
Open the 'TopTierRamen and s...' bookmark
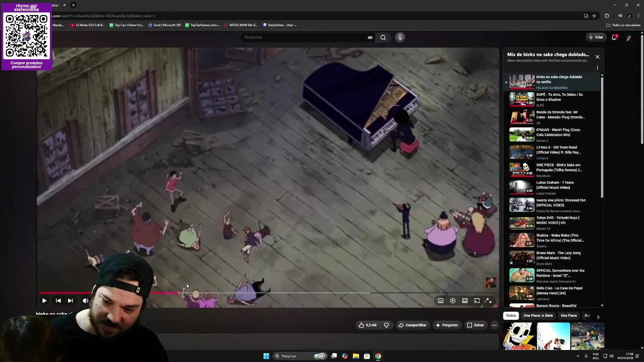click(x=202, y=25)
